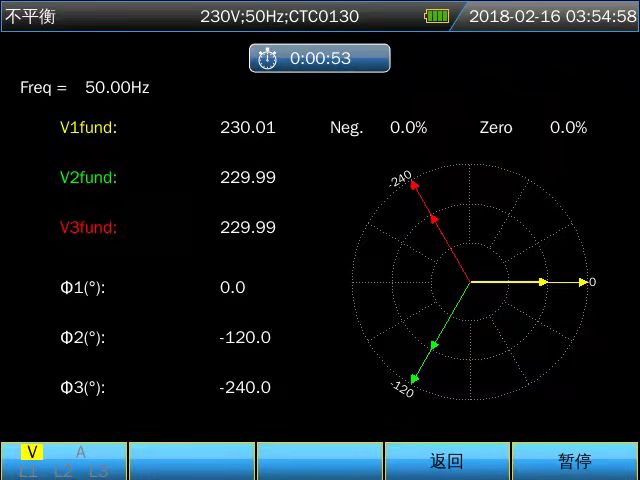
Task: Select the V voltage mode toggle
Action: [x=32, y=452]
